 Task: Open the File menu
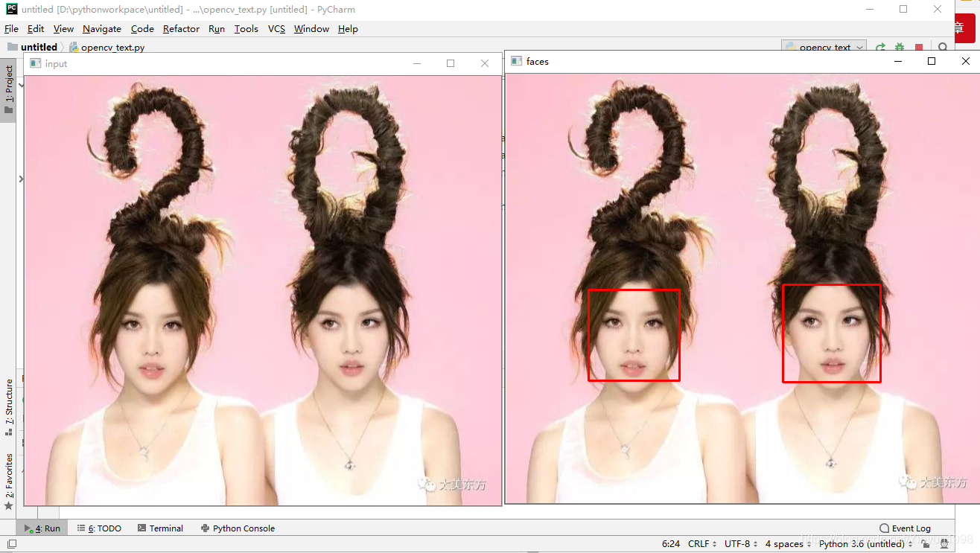click(11, 29)
